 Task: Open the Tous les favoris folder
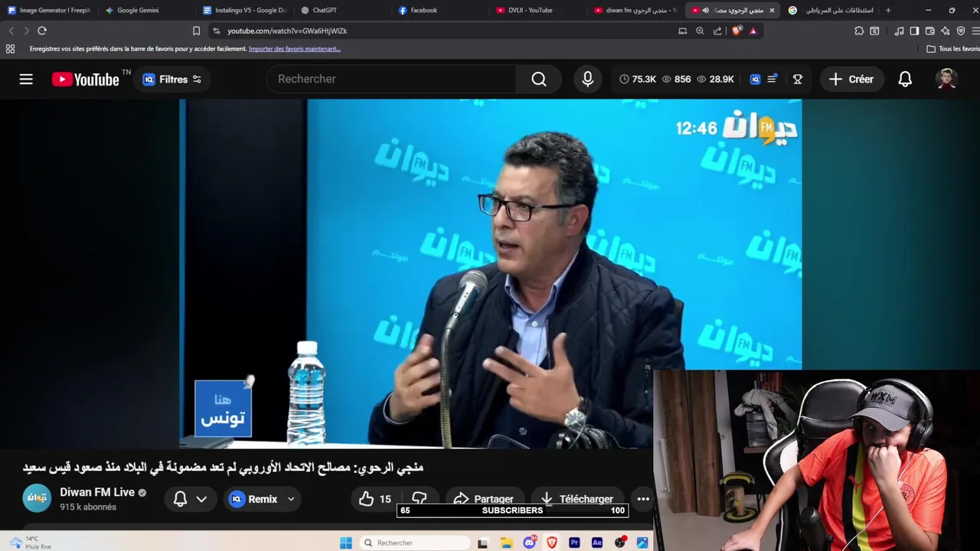click(953, 49)
